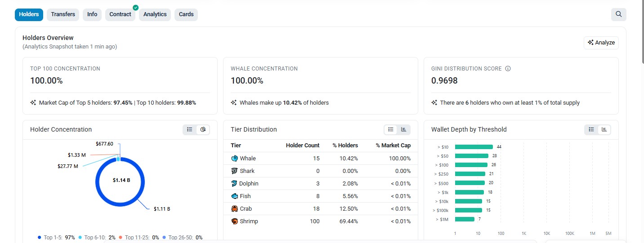Click the > $10 wallet depth bar
The height and width of the screenshot is (243, 644).
tap(474, 147)
